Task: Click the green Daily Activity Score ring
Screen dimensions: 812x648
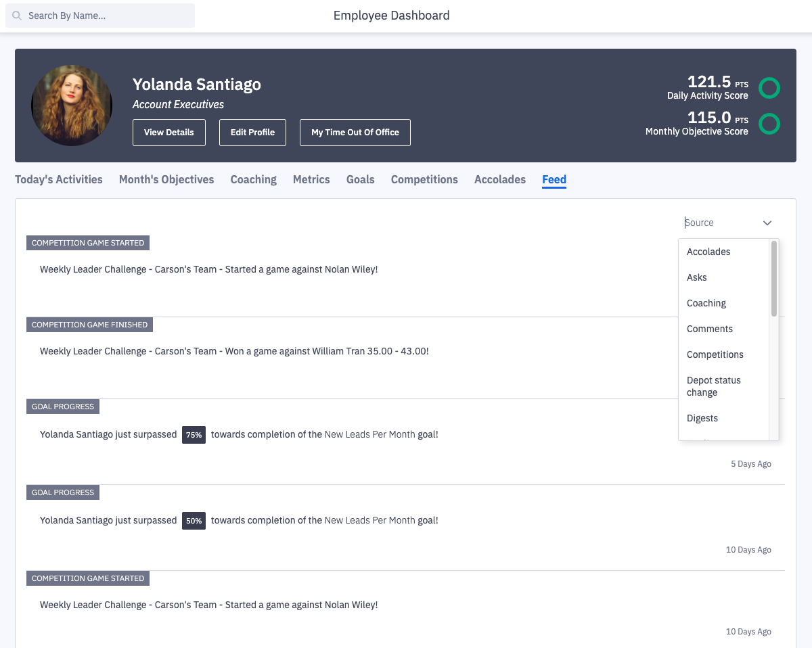Action: pyautogui.click(x=769, y=88)
